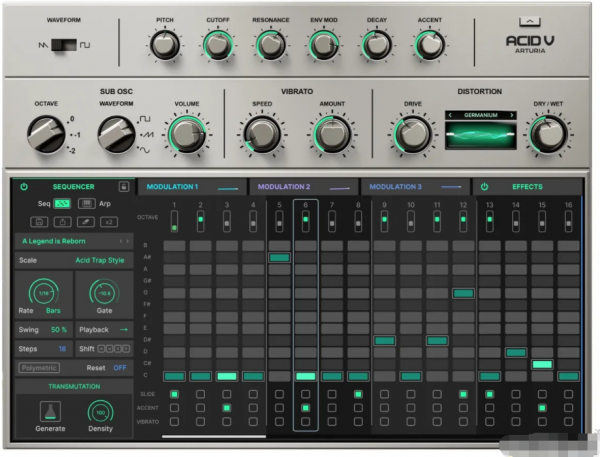Click the Shift up arrow

(x=101, y=349)
